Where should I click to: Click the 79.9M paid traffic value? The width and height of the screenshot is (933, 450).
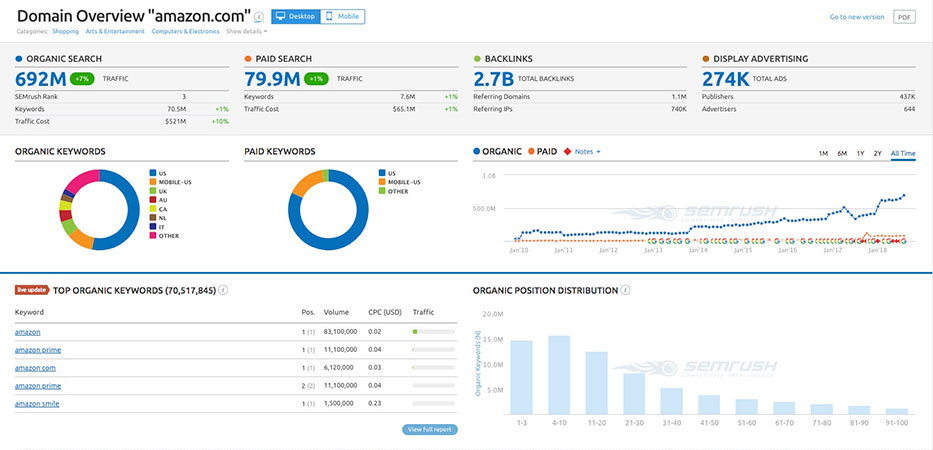272,79
